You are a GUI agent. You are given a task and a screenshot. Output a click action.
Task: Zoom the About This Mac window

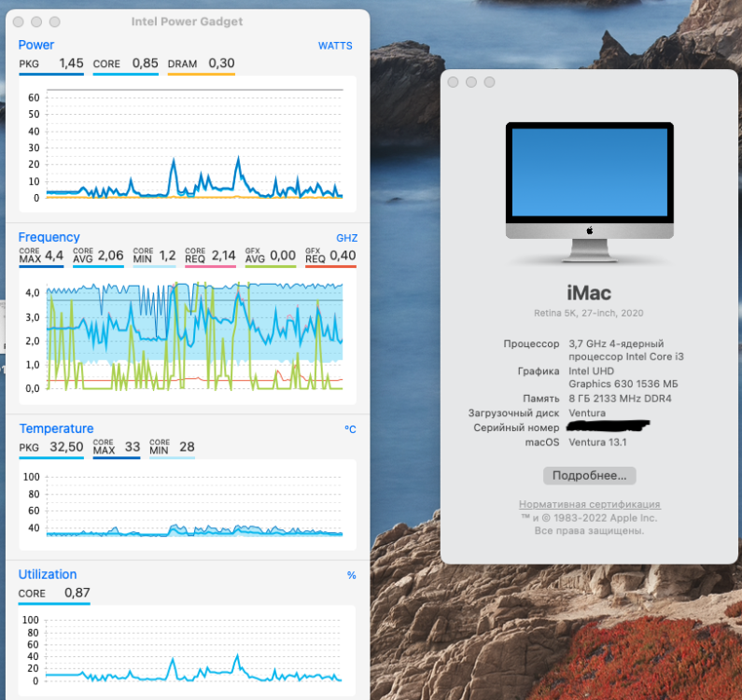point(489,82)
